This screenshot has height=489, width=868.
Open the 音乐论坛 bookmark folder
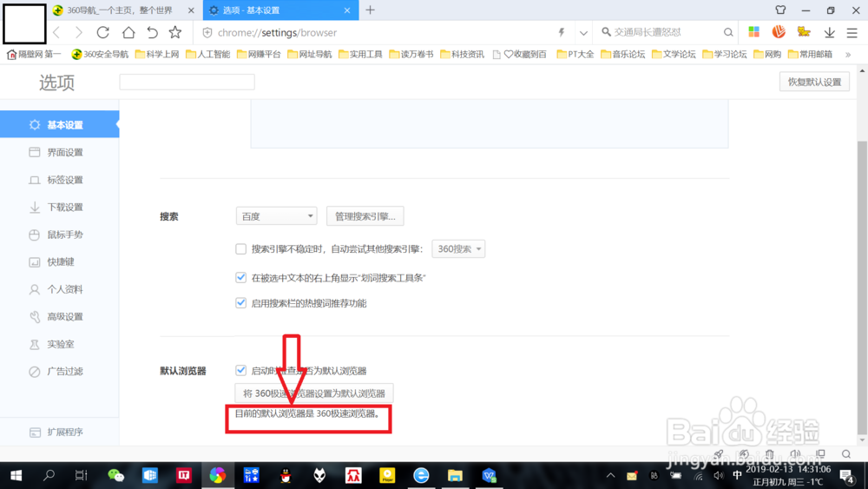(622, 54)
